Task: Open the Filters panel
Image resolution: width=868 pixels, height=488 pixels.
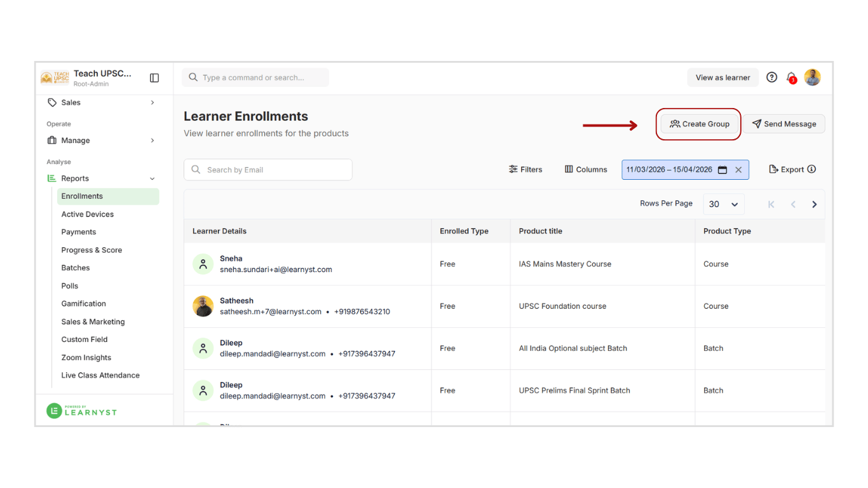Action: click(x=526, y=170)
